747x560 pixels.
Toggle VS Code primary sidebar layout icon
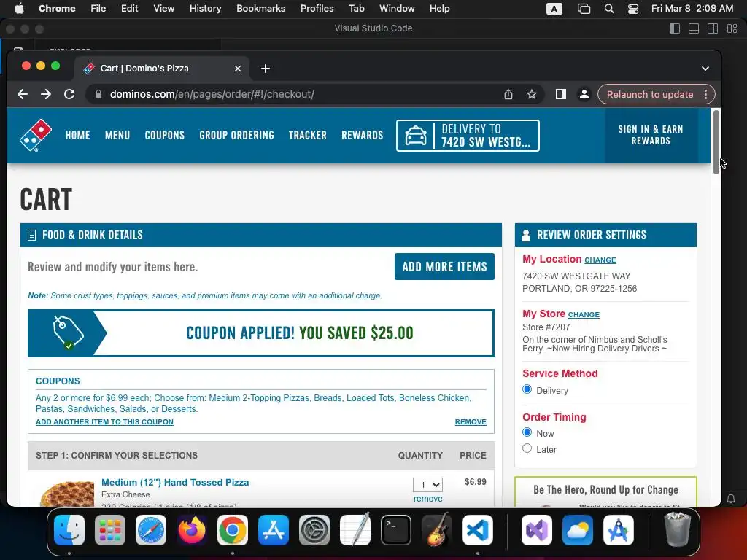(x=675, y=28)
